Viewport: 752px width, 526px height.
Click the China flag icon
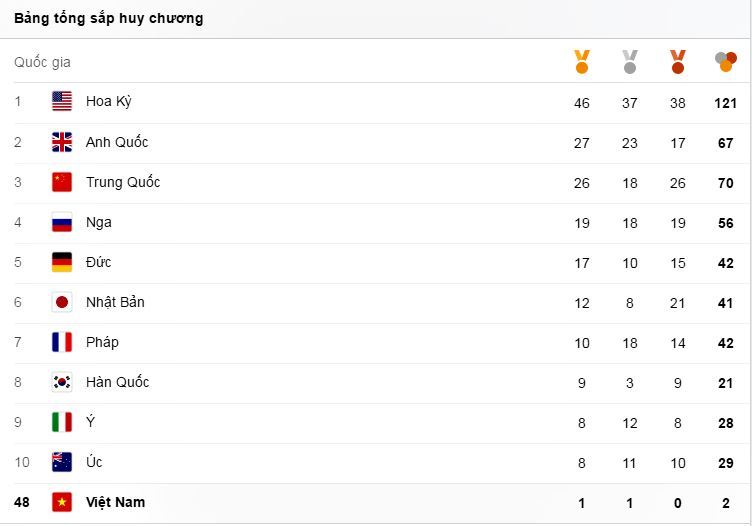tap(62, 182)
